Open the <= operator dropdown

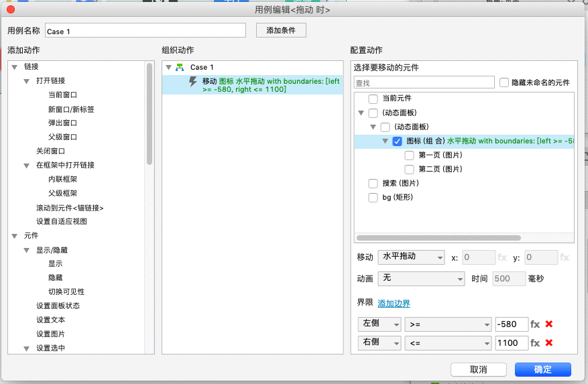(448, 342)
